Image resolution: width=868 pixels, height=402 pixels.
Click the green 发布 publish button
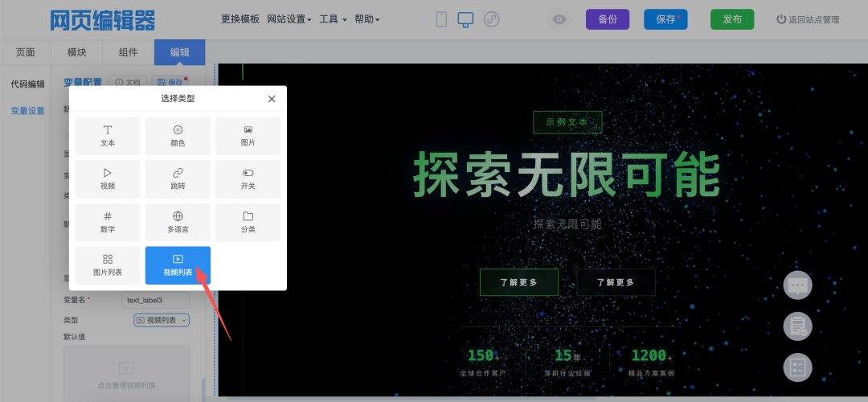tap(732, 19)
